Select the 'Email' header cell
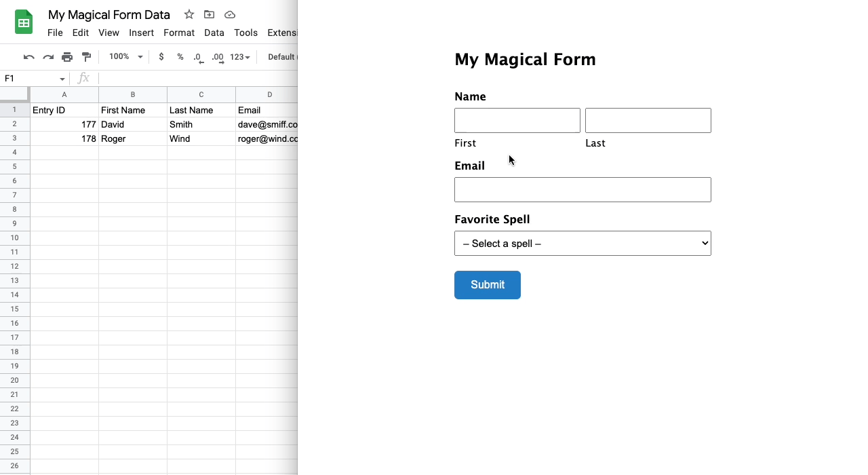The width and height of the screenshot is (868, 475). point(267,110)
